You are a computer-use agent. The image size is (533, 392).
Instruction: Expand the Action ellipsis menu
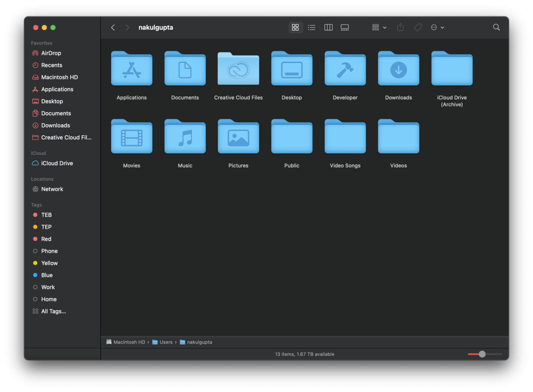point(437,27)
